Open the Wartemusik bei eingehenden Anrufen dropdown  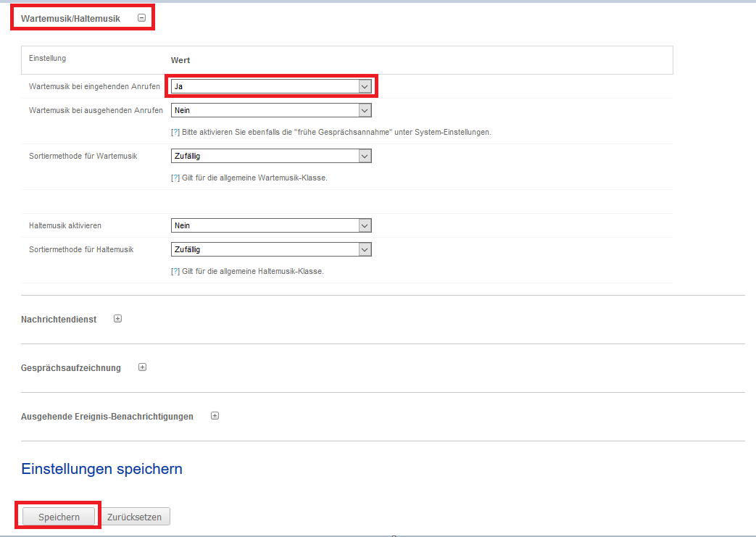pos(271,86)
